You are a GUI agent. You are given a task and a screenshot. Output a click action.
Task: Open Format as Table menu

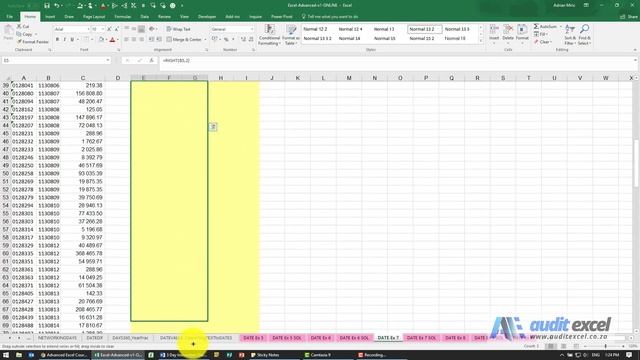pyautogui.click(x=291, y=35)
